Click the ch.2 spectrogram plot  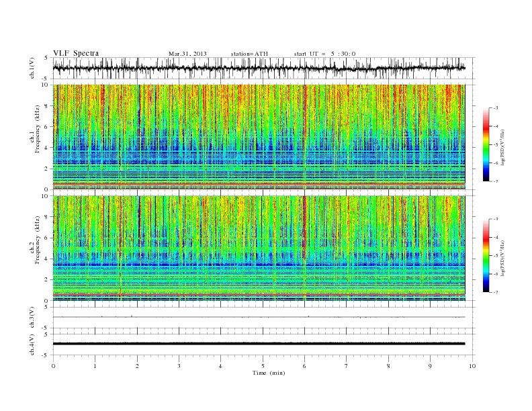[x=259, y=248]
